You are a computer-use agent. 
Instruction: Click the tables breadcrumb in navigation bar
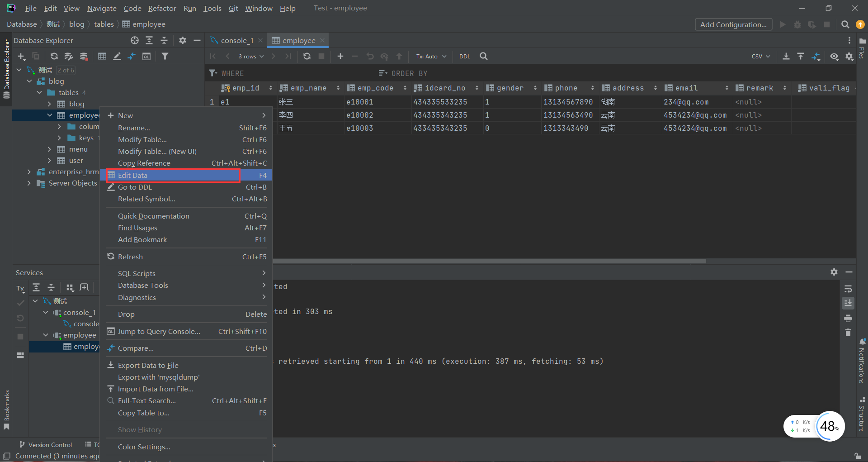click(x=104, y=24)
